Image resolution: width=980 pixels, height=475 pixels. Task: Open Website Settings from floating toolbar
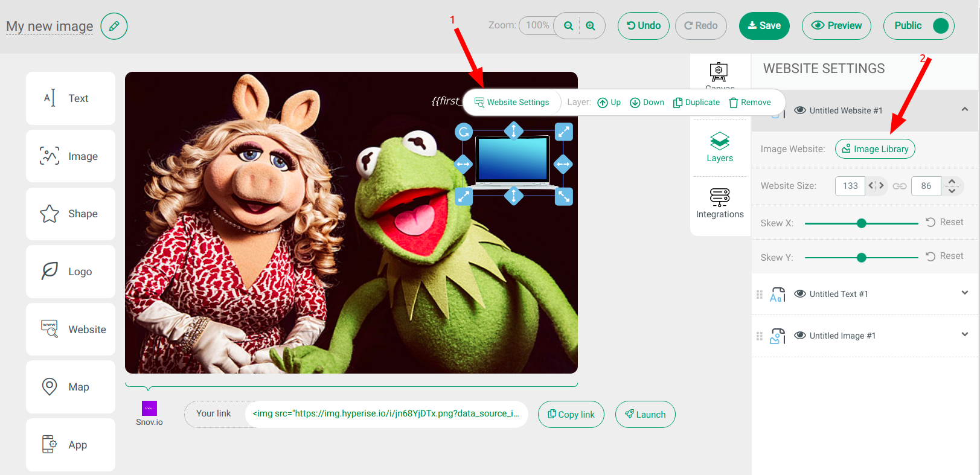point(512,102)
